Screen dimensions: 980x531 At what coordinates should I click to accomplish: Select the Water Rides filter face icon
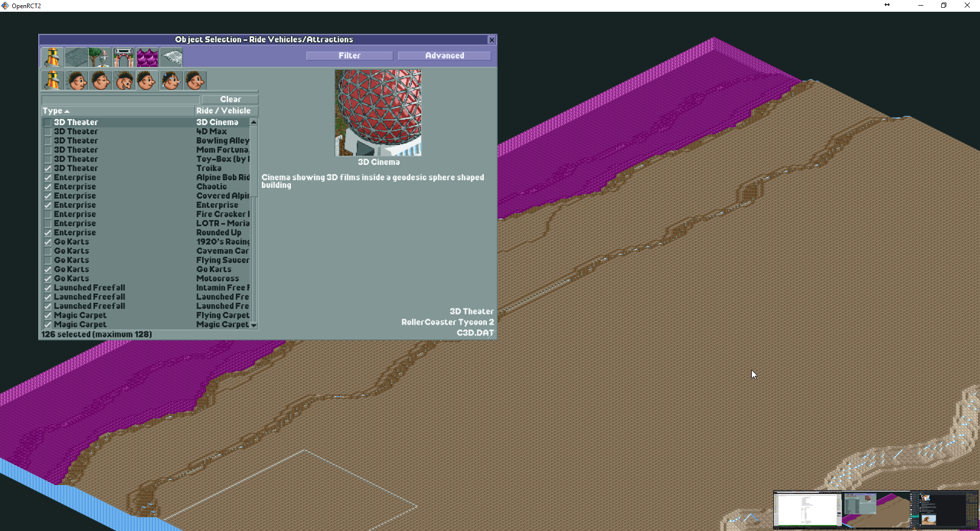tap(171, 80)
